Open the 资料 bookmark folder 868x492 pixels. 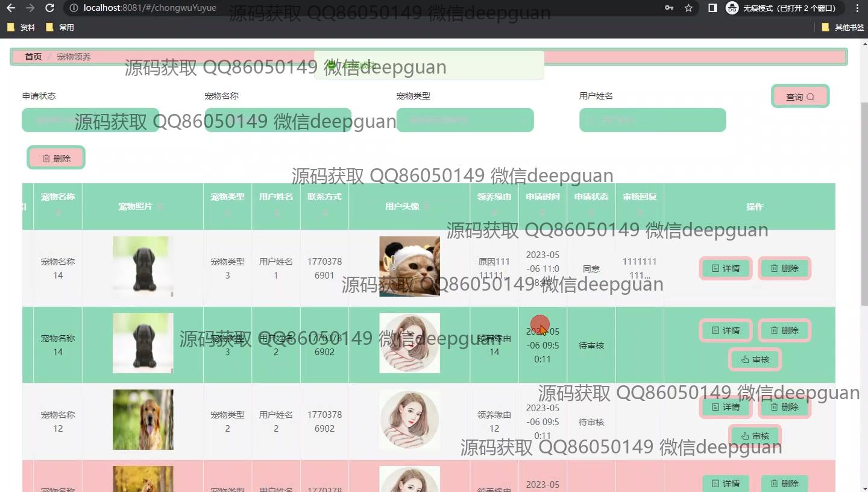pyautogui.click(x=22, y=27)
